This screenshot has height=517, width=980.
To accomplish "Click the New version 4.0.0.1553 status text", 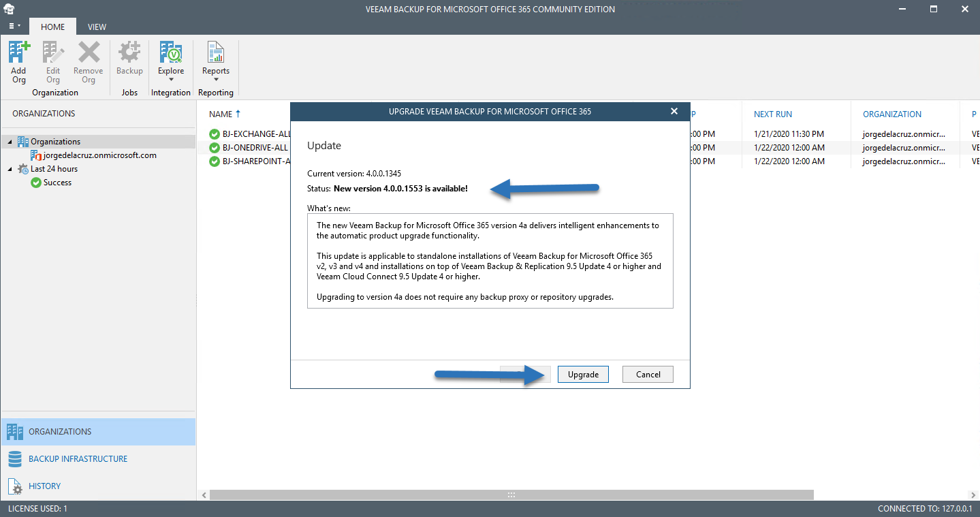I will click(x=400, y=188).
